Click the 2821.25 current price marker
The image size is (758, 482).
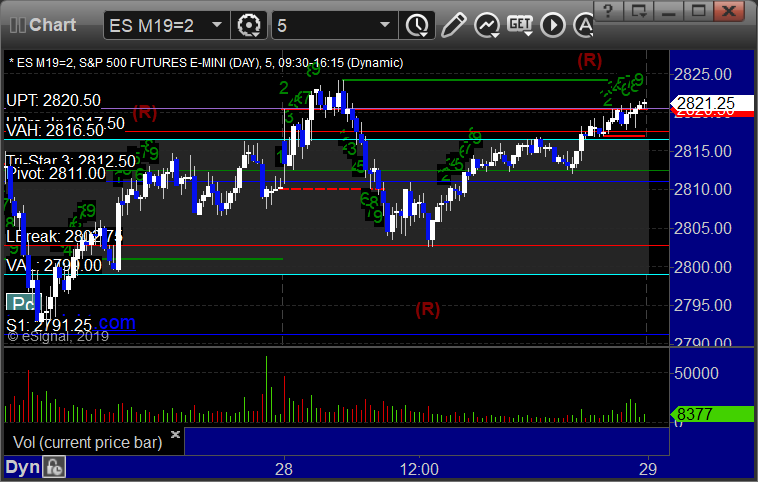pyautogui.click(x=706, y=103)
